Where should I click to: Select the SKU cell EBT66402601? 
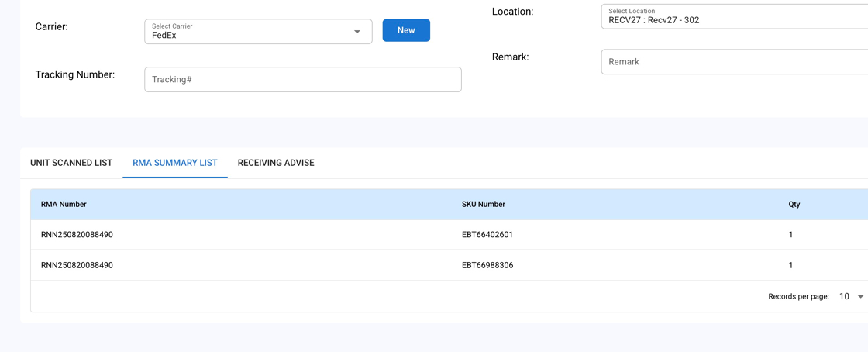[487, 235]
